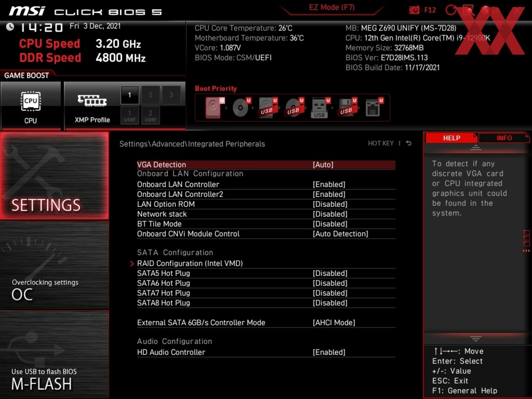This screenshot has width=532, height=399.
Task: Click the circular reset arrow icon in top bar
Action: click(x=451, y=10)
